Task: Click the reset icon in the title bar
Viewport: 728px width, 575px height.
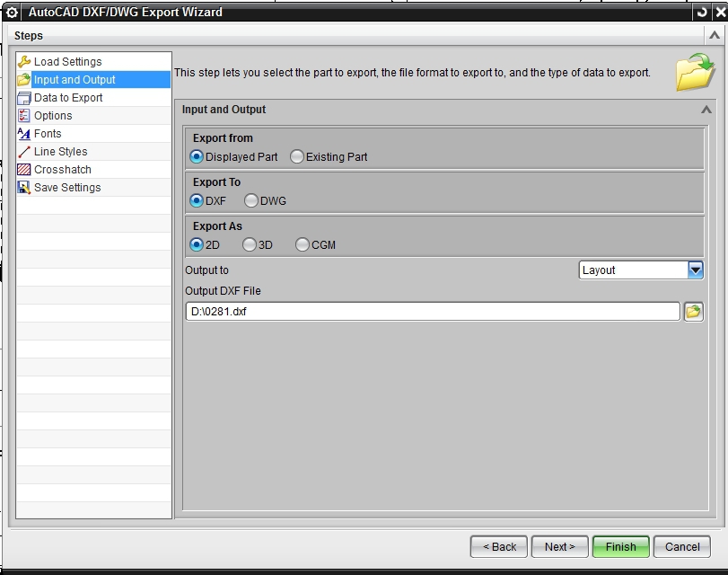Action: (x=702, y=12)
